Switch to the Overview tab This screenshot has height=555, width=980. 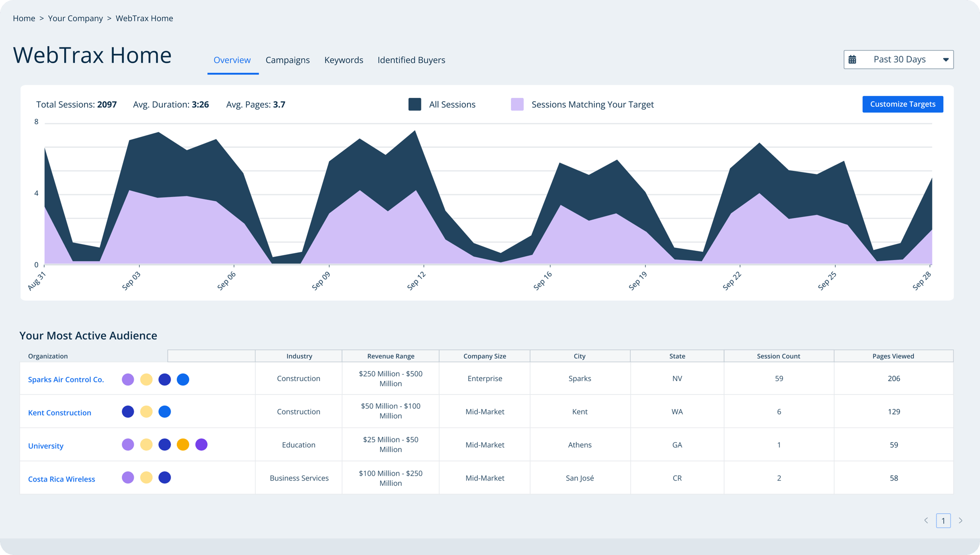[232, 60]
